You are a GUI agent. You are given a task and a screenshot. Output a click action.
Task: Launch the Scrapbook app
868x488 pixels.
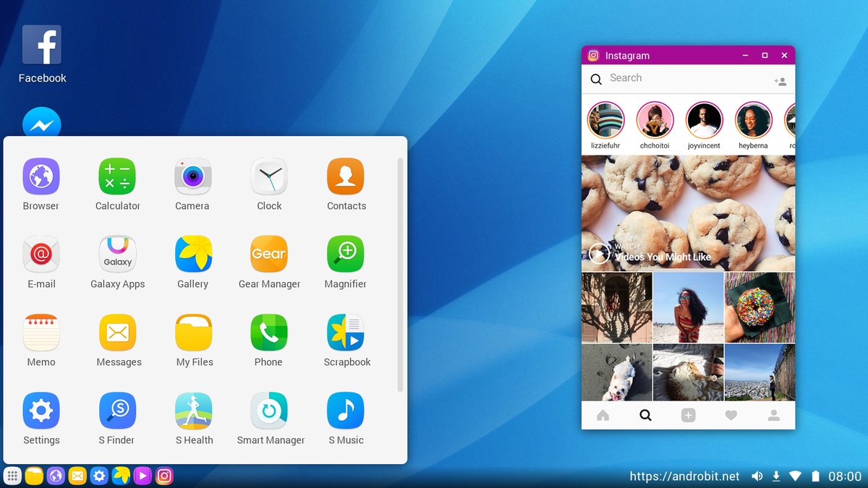pos(346,333)
